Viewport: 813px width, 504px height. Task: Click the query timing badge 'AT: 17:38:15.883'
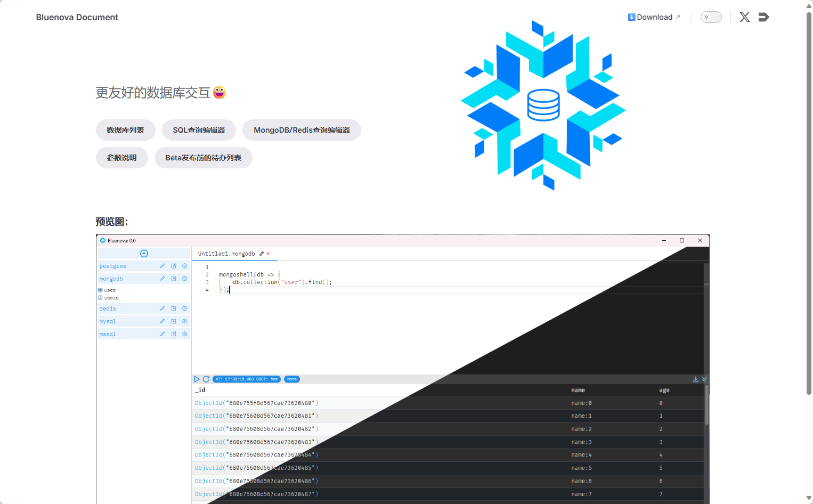(x=247, y=379)
